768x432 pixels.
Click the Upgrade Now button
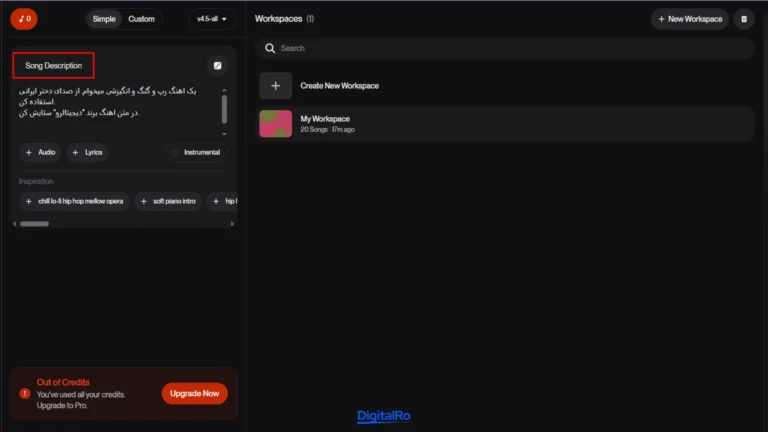(x=194, y=393)
